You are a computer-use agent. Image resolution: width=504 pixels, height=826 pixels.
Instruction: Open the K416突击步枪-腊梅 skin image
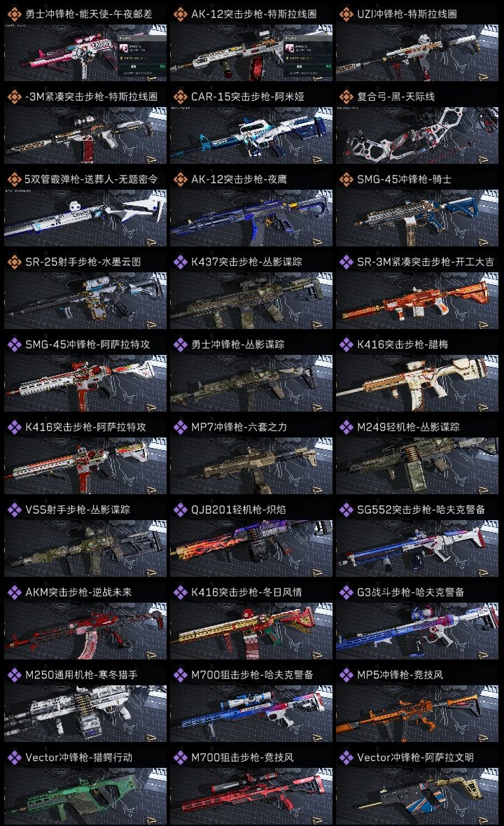[x=417, y=383]
